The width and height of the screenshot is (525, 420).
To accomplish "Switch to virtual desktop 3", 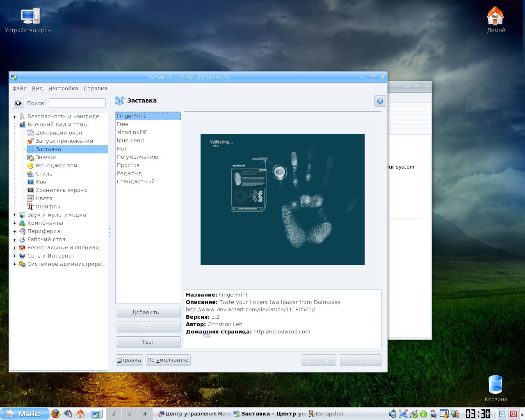I will (x=129, y=414).
